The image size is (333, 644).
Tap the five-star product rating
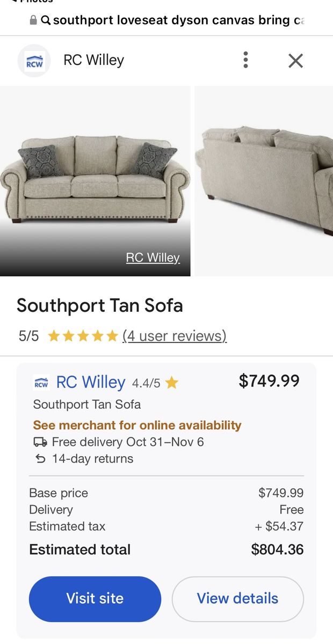(82, 336)
